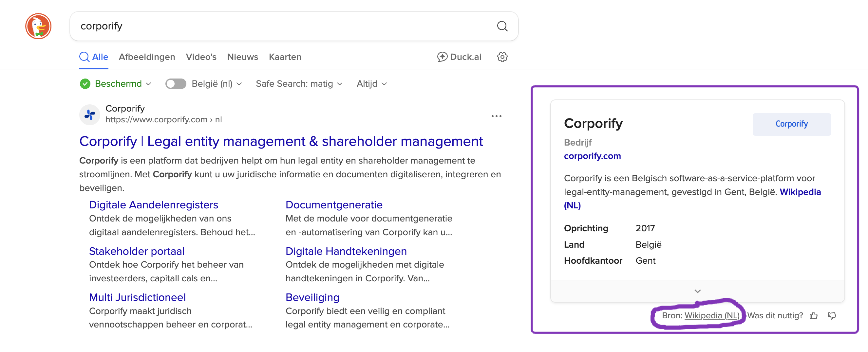Click the Was dit nuttig? text

(x=775, y=315)
